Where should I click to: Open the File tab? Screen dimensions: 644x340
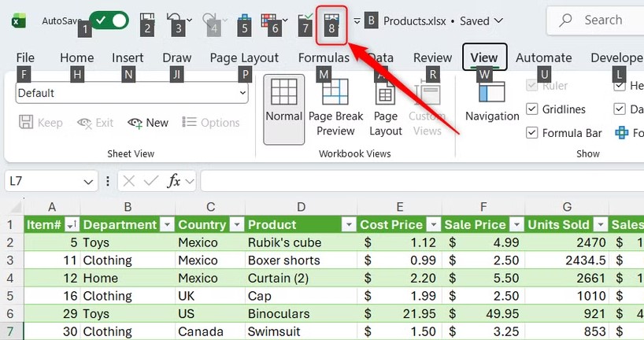click(x=25, y=58)
